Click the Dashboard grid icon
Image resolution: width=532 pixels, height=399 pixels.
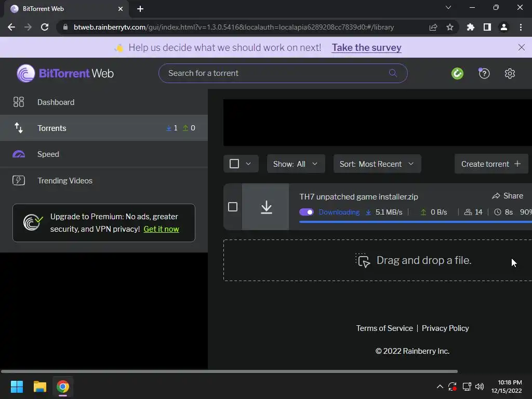19,102
